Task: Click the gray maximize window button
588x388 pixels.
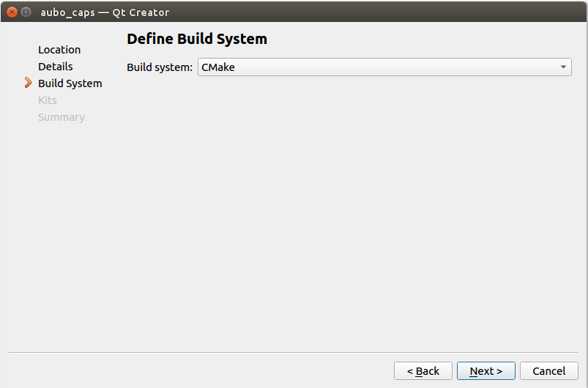Action: coord(26,12)
